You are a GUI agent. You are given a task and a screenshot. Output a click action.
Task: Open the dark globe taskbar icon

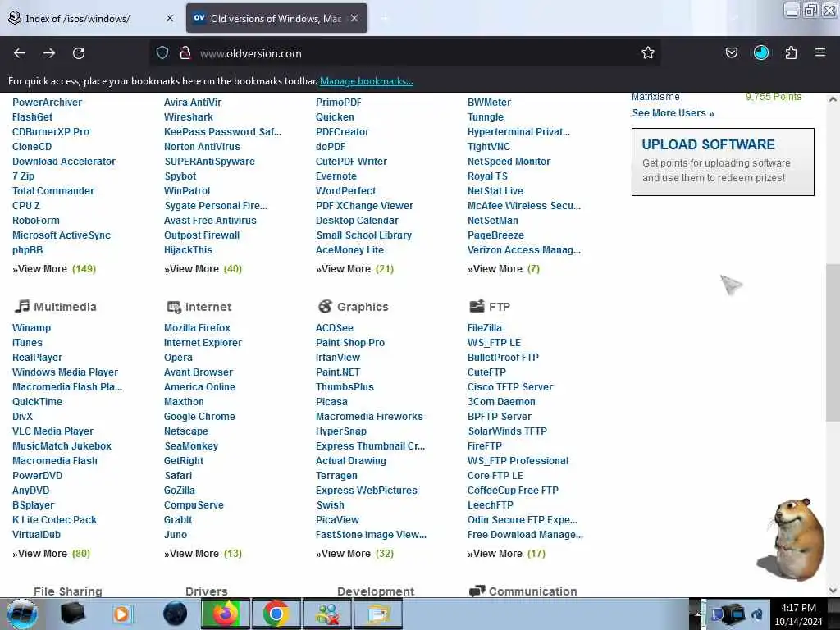click(x=176, y=614)
